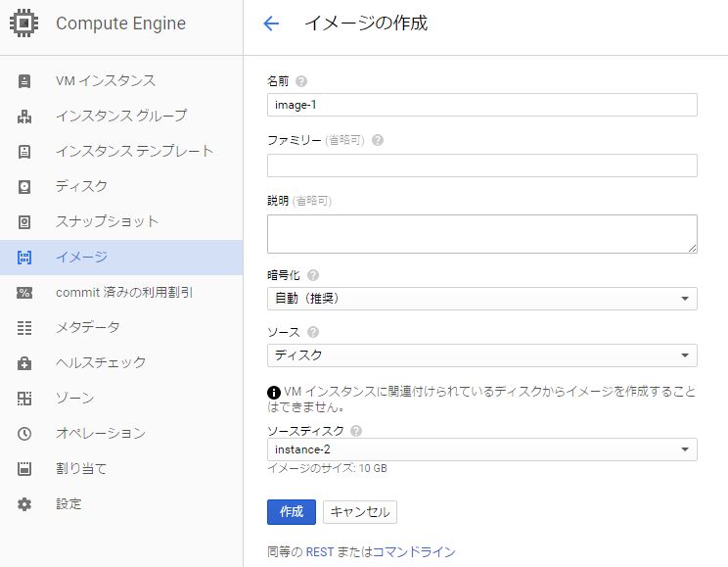
Task: Go to the ディスク page in sidebar
Action: [121, 187]
